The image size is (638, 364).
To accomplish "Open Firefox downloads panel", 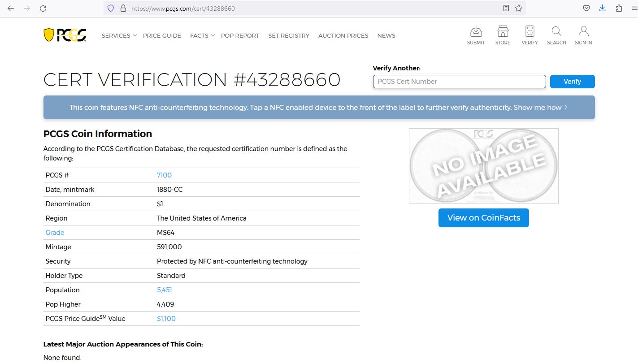I will pyautogui.click(x=603, y=8).
